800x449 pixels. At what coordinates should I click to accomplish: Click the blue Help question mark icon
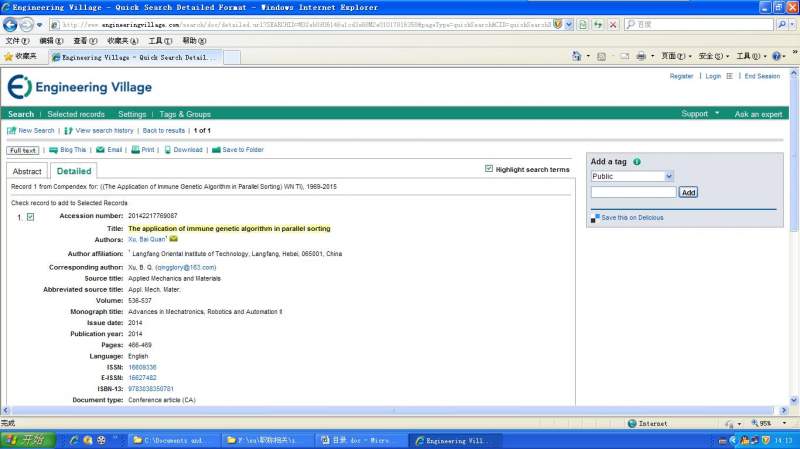coord(776,56)
